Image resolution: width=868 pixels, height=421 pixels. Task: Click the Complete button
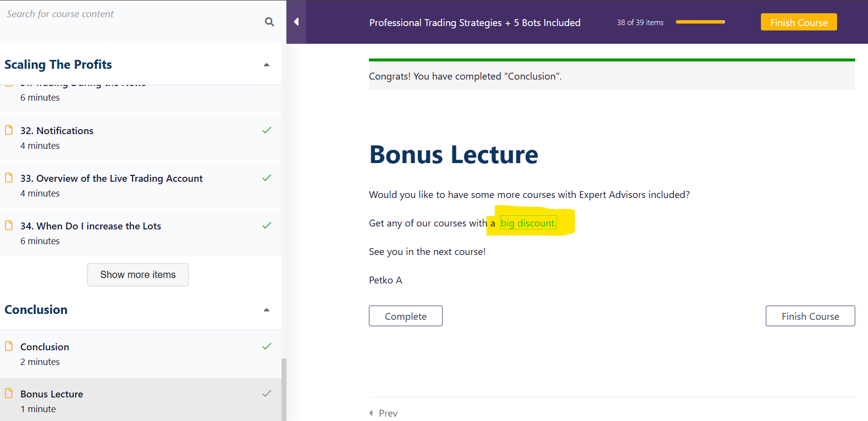(x=406, y=316)
